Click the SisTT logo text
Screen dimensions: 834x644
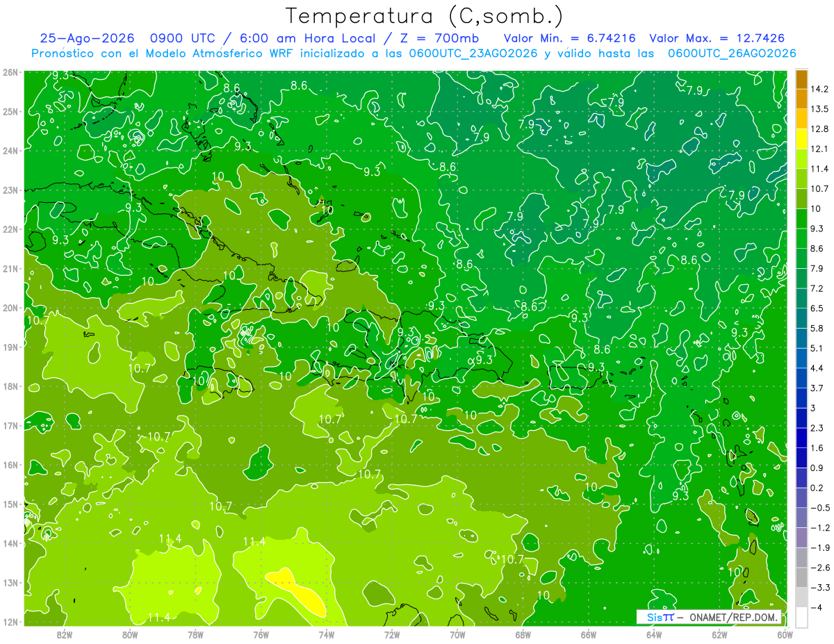click(660, 617)
